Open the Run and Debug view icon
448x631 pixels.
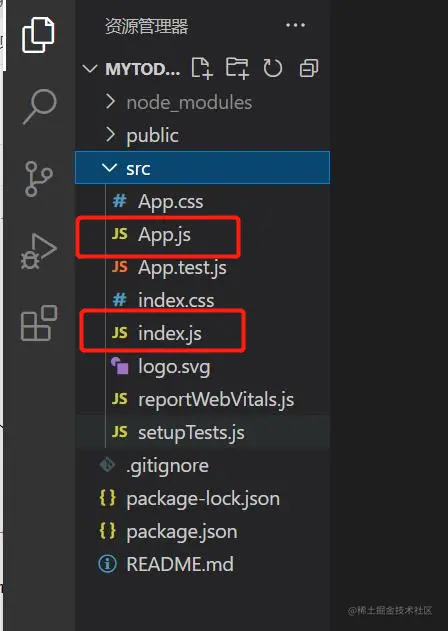click(x=39, y=251)
